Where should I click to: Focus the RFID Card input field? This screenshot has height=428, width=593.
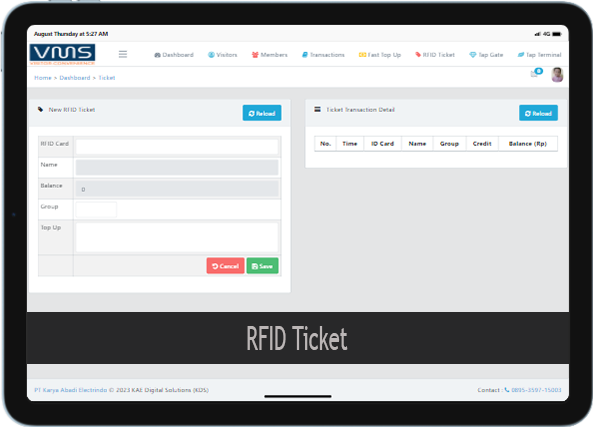177,147
